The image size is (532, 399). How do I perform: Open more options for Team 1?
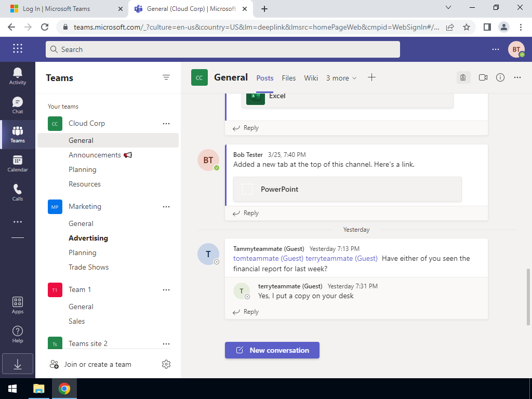[166, 290]
